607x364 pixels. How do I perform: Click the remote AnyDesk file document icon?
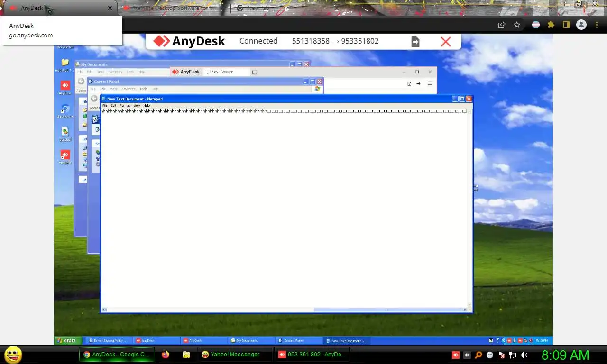[x=409, y=84]
